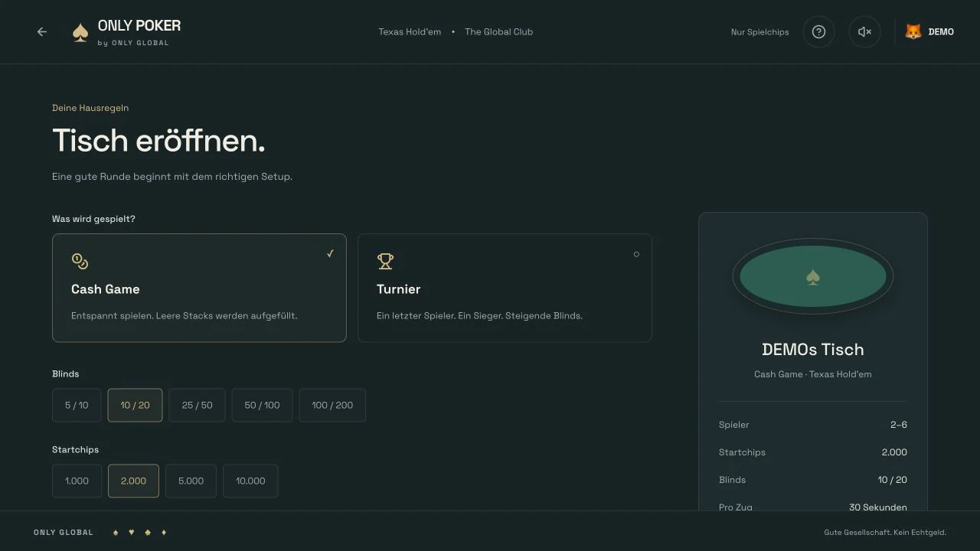Click the Texas Hold'em header text
This screenshot has width=980, height=551.
point(410,32)
